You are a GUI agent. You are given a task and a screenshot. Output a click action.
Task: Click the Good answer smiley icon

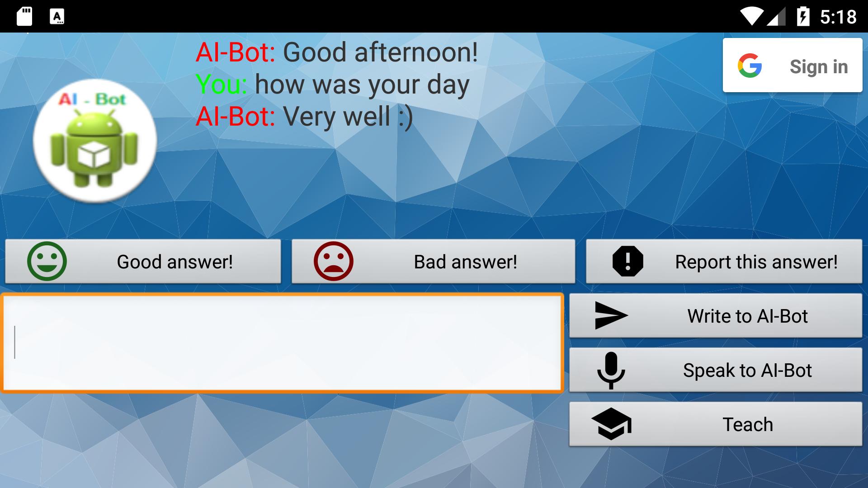pyautogui.click(x=47, y=260)
